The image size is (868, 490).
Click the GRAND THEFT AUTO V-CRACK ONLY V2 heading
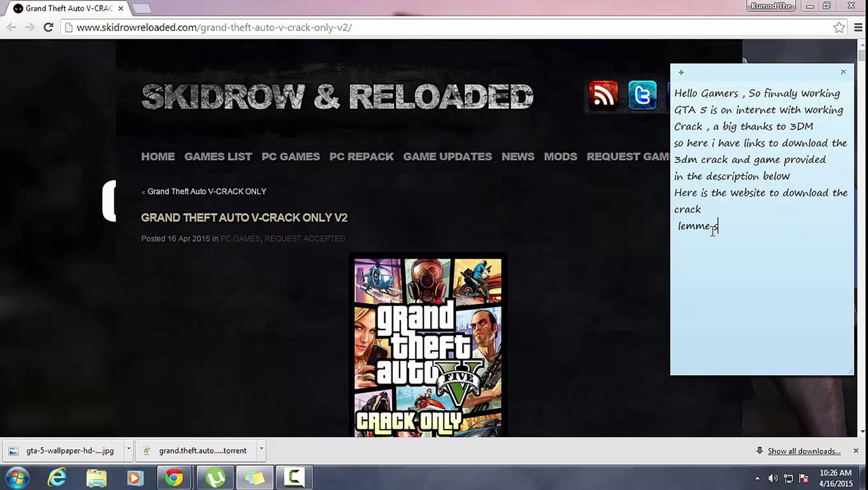(x=244, y=218)
